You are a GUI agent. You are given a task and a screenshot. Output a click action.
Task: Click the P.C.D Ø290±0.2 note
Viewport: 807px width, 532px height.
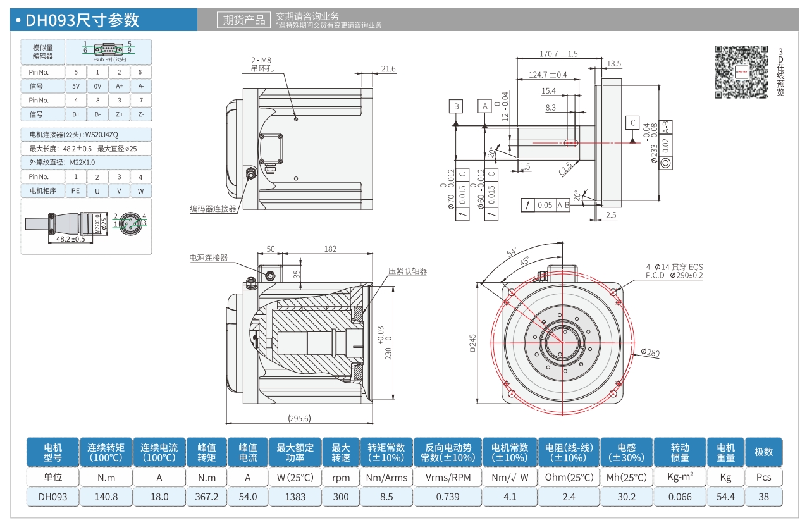(x=674, y=276)
